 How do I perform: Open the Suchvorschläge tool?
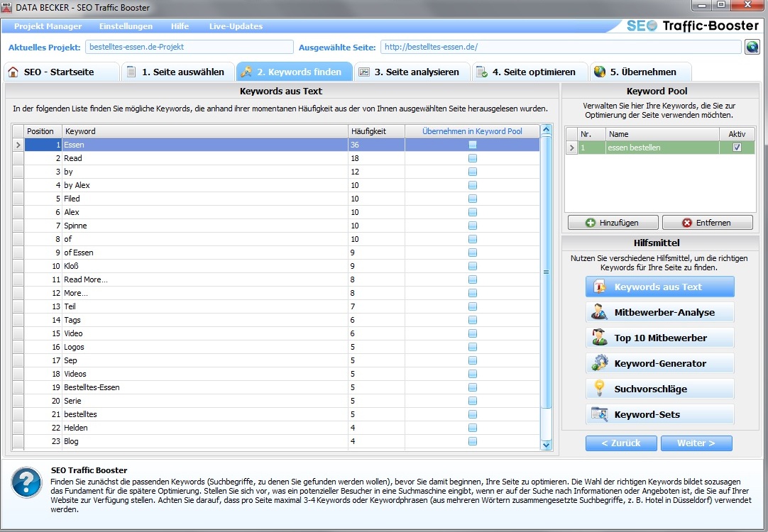659,389
